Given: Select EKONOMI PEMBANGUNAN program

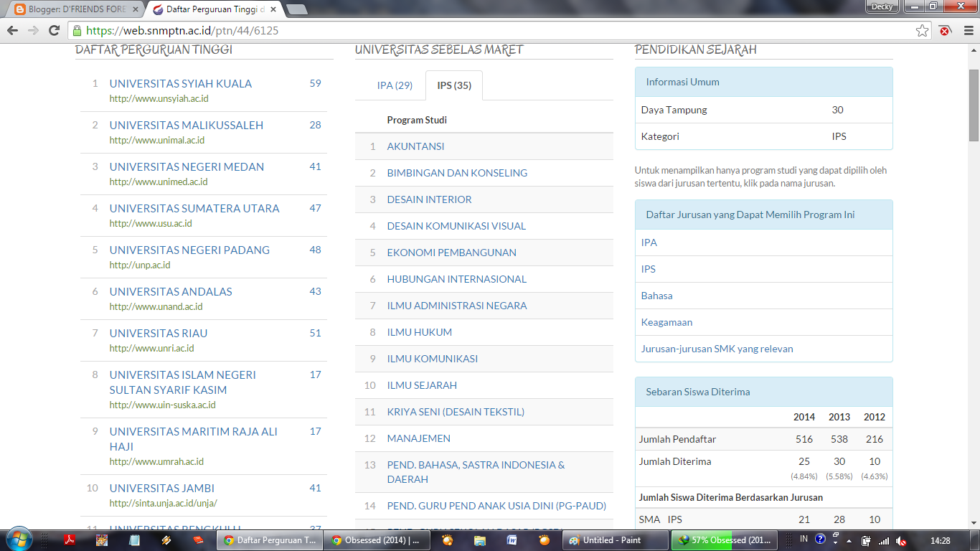Looking at the screenshot, I should [x=452, y=253].
